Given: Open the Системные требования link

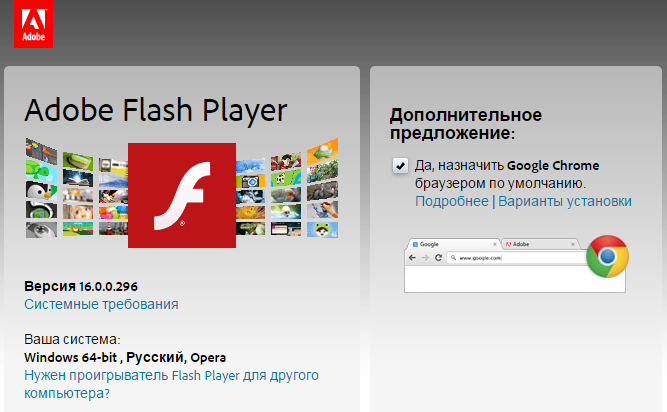Looking at the screenshot, I should [101, 304].
